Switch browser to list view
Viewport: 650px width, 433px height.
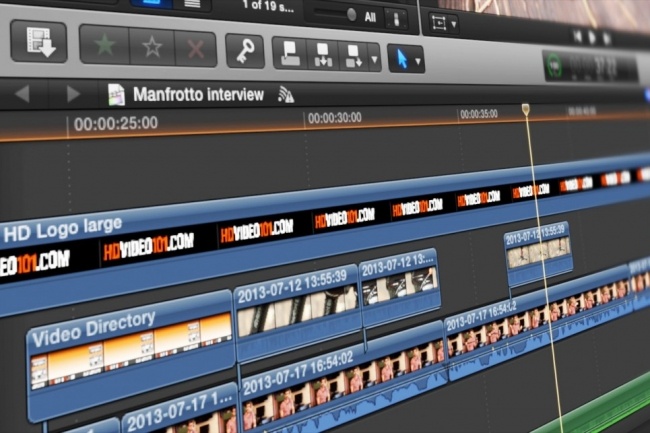pyautogui.click(x=192, y=4)
